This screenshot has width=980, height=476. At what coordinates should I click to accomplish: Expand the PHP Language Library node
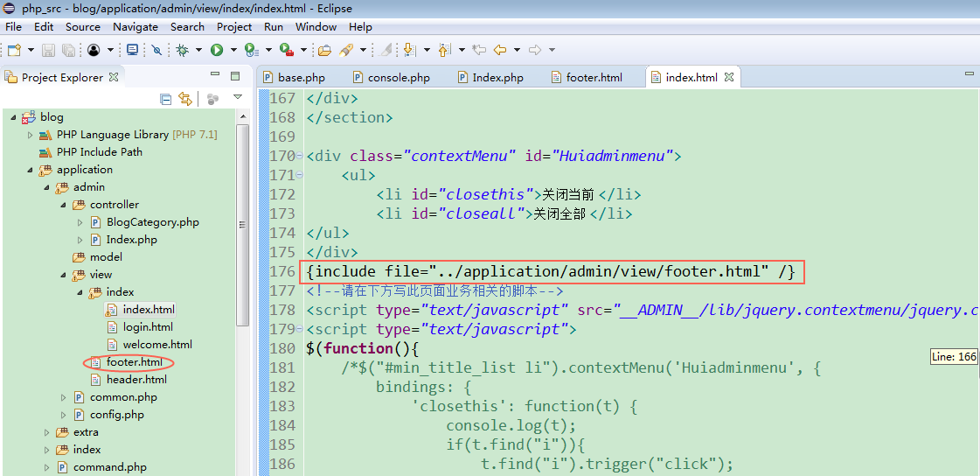[30, 135]
